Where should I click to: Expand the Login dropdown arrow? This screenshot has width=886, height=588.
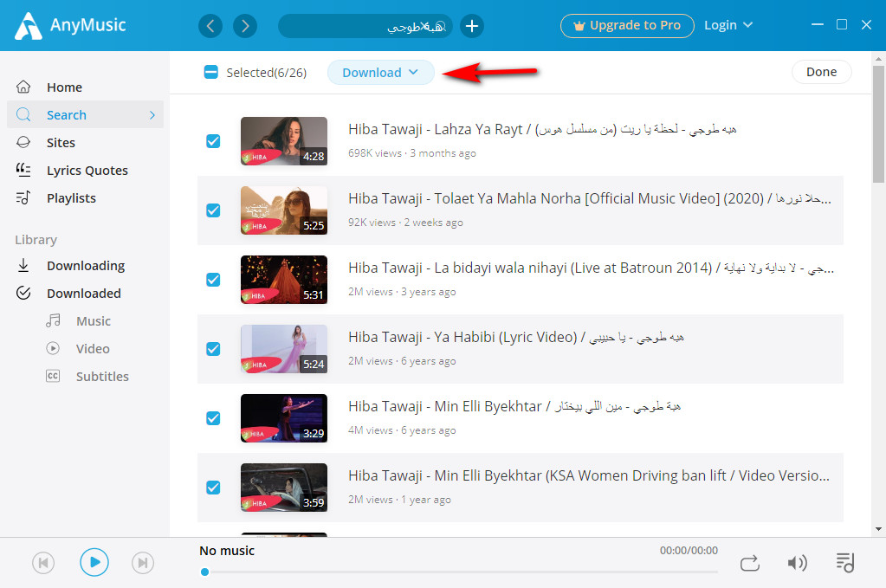pos(747,25)
